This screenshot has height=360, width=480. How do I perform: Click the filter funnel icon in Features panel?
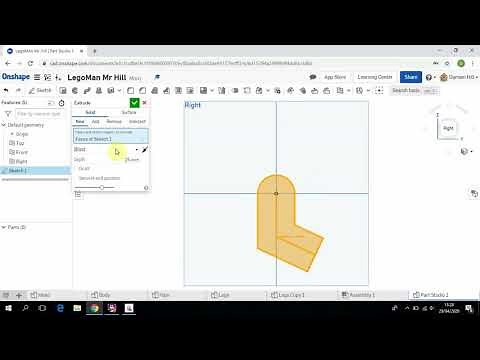[8, 114]
